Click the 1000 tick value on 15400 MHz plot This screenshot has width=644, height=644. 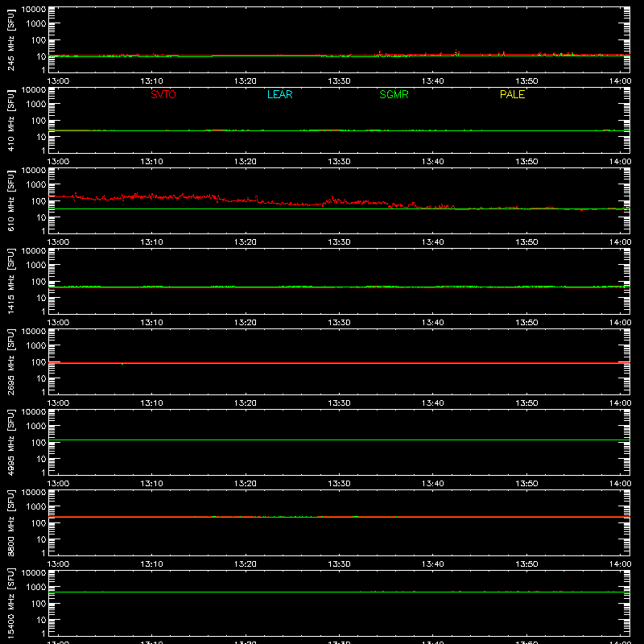pos(36,588)
